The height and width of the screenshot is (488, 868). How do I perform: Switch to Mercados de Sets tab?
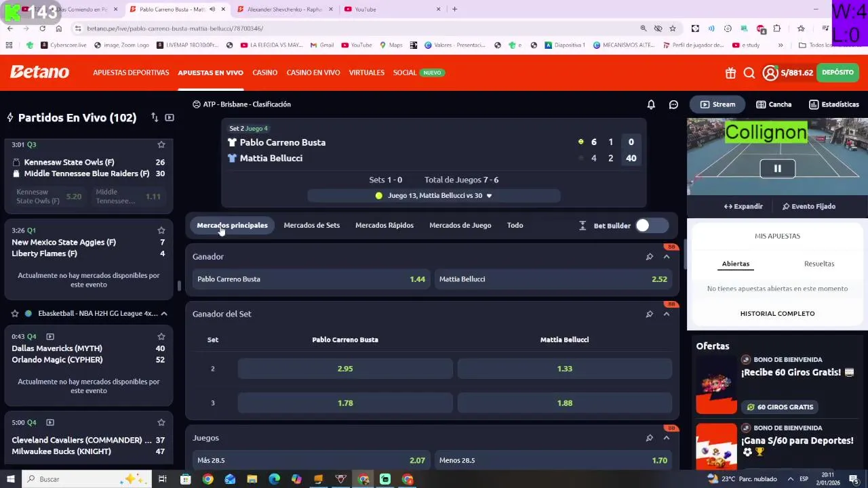click(312, 226)
